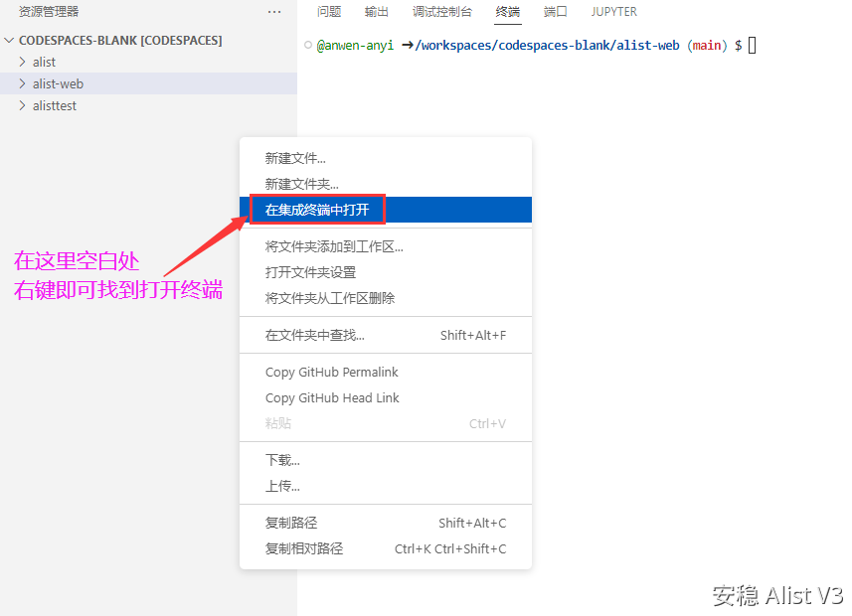
Task: Select the 终端 tab
Action: pos(507,12)
